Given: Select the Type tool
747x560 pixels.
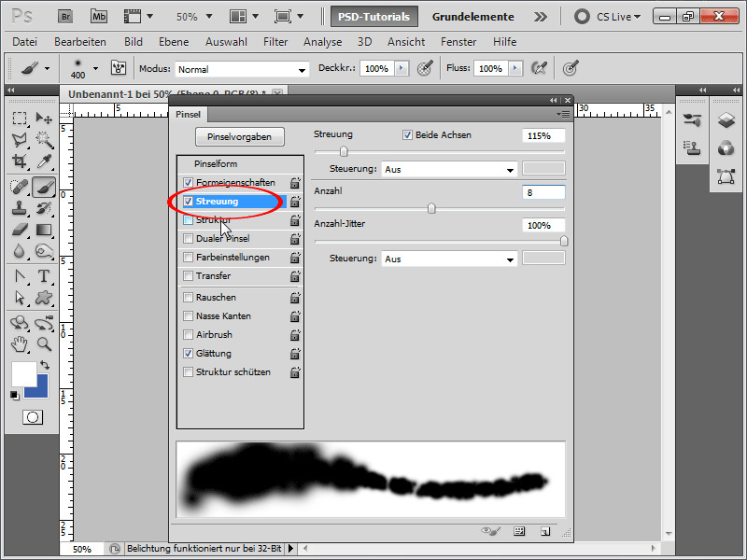Looking at the screenshot, I should coord(44,276).
